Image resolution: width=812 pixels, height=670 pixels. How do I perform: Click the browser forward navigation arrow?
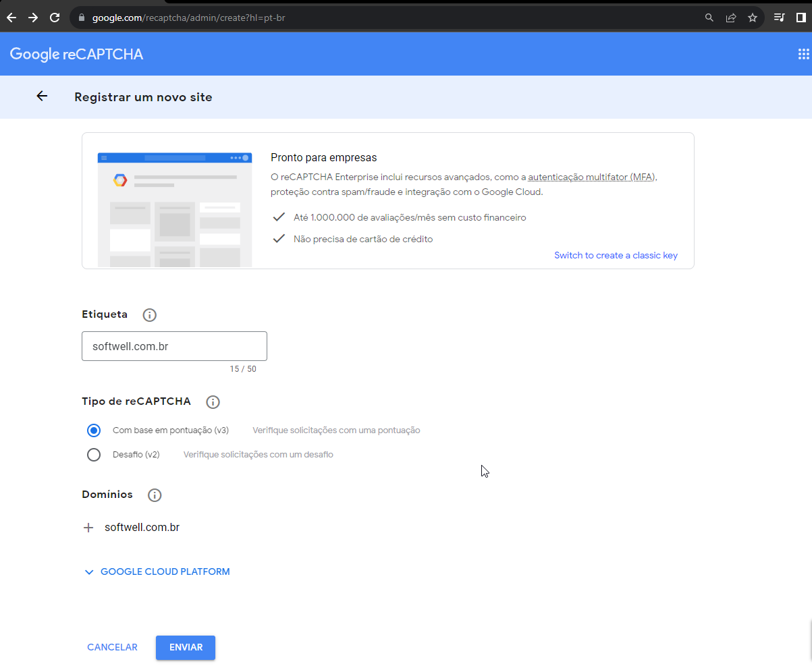[x=32, y=18]
